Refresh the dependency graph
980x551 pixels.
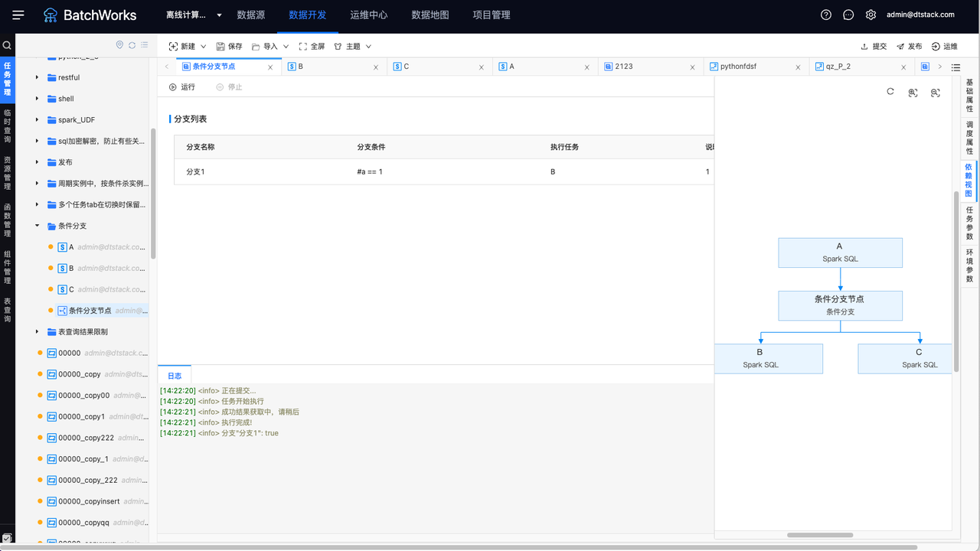[890, 92]
